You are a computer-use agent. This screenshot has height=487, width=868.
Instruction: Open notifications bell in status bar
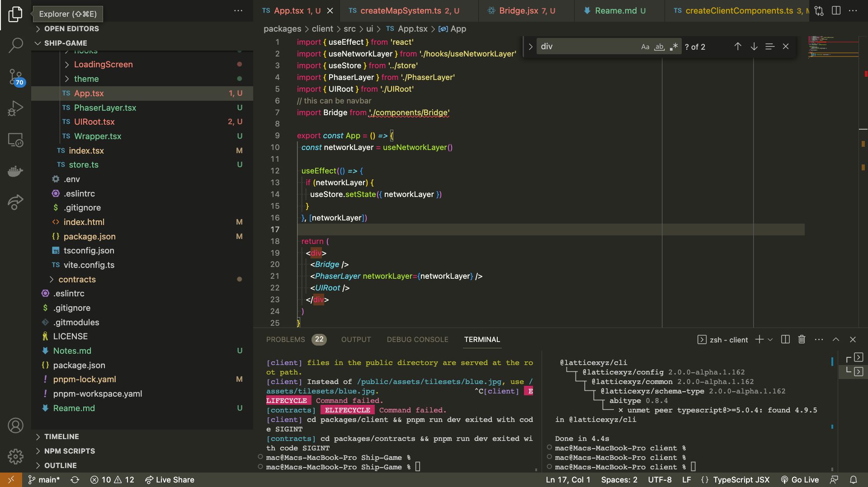coord(853,480)
